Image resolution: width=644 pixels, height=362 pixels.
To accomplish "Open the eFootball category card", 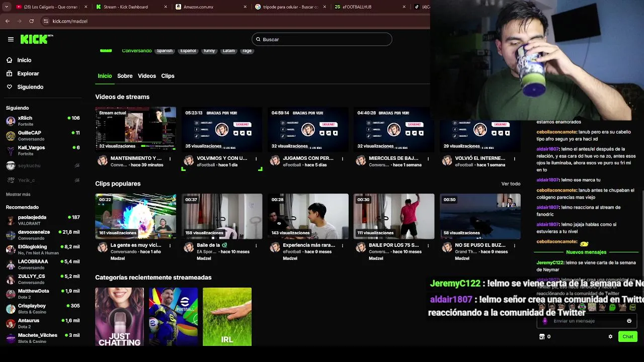I will [x=173, y=317].
